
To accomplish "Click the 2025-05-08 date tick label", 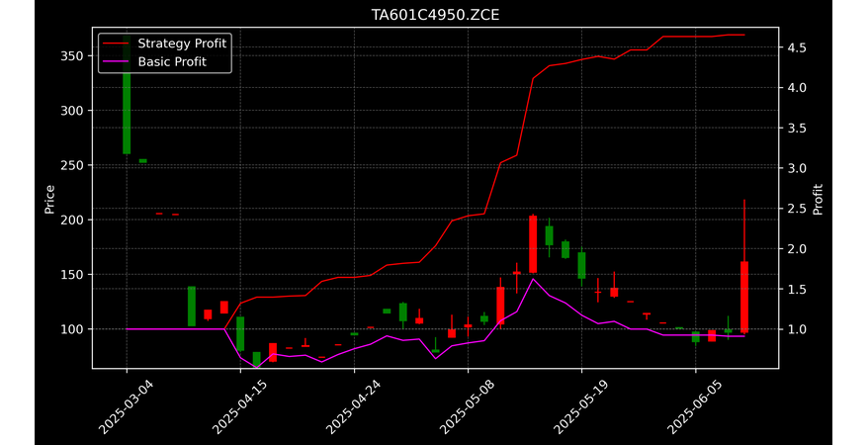I will point(468,408).
